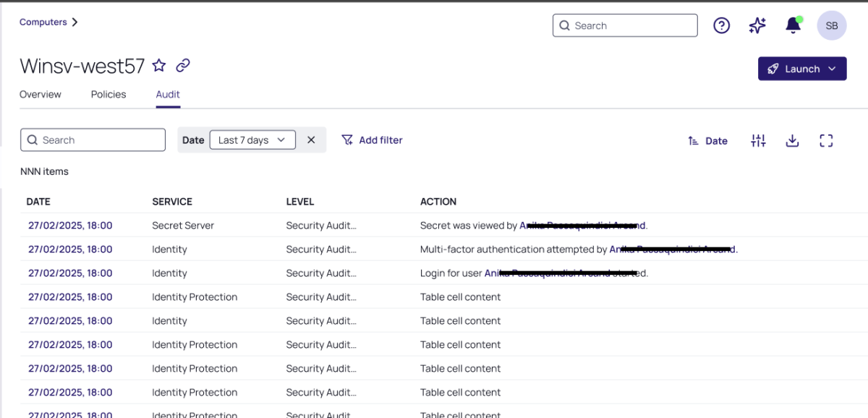Open the Secret Server row date link
The image size is (868, 418).
pos(70,226)
